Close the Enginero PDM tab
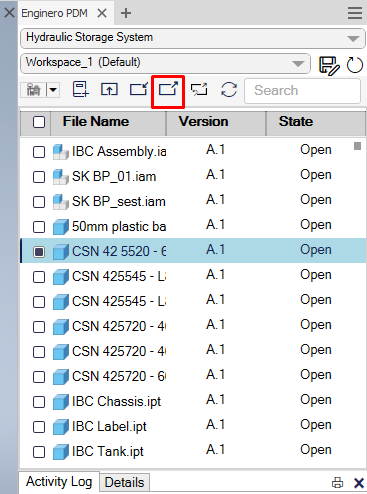The width and height of the screenshot is (367, 494). tap(102, 13)
